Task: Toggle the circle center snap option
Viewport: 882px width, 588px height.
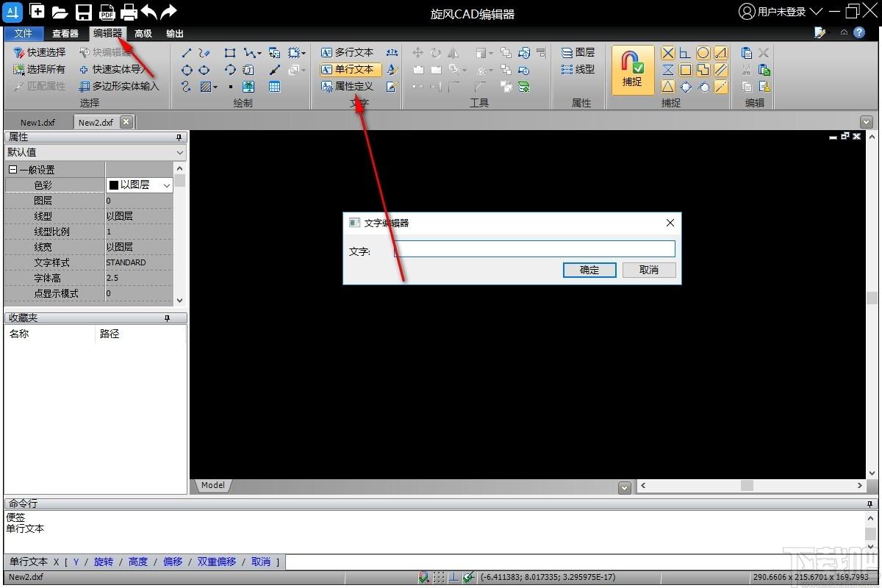Action: [703, 52]
